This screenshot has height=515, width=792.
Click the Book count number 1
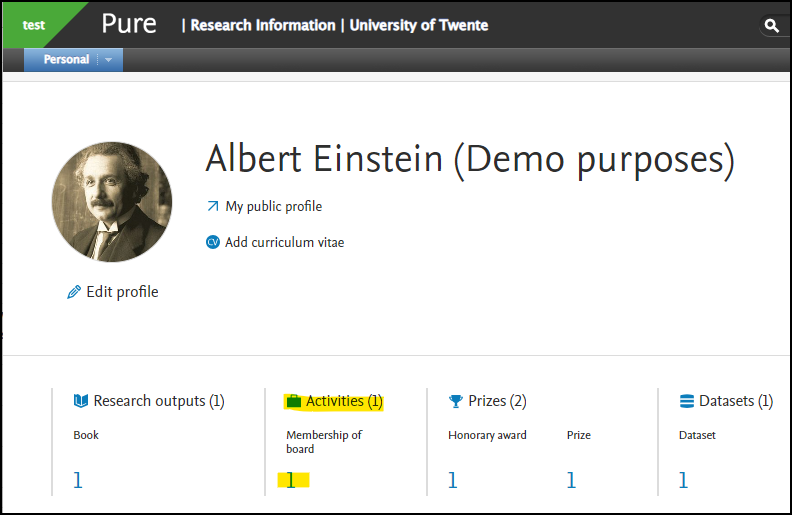pyautogui.click(x=78, y=480)
